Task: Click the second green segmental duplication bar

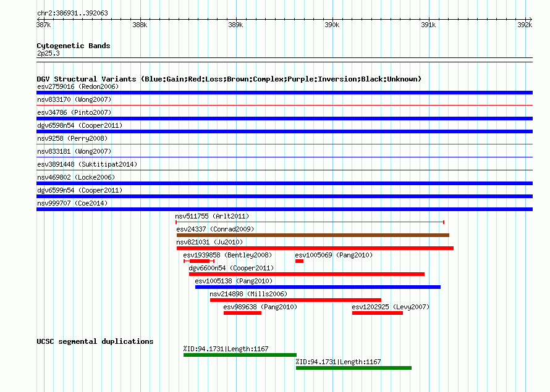Action: pos(353,368)
